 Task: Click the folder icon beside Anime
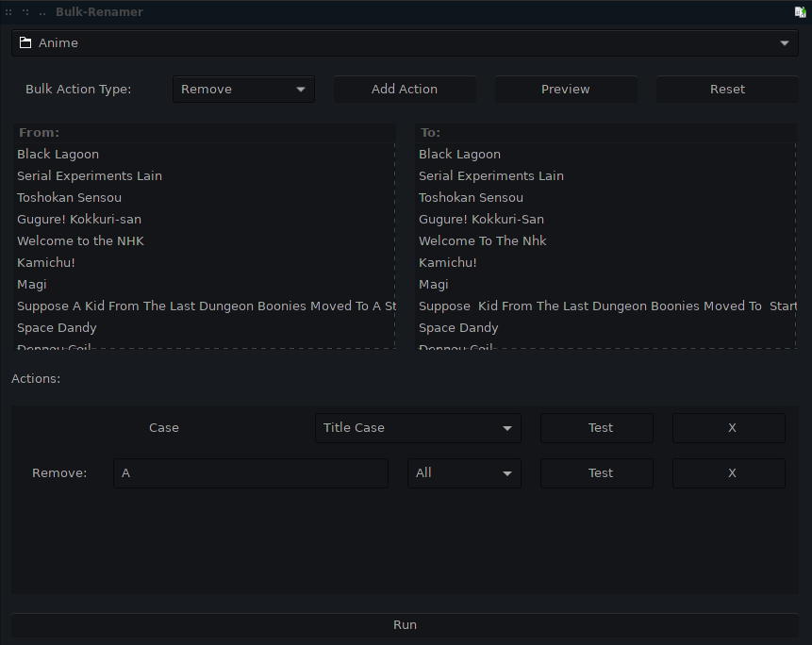click(25, 43)
